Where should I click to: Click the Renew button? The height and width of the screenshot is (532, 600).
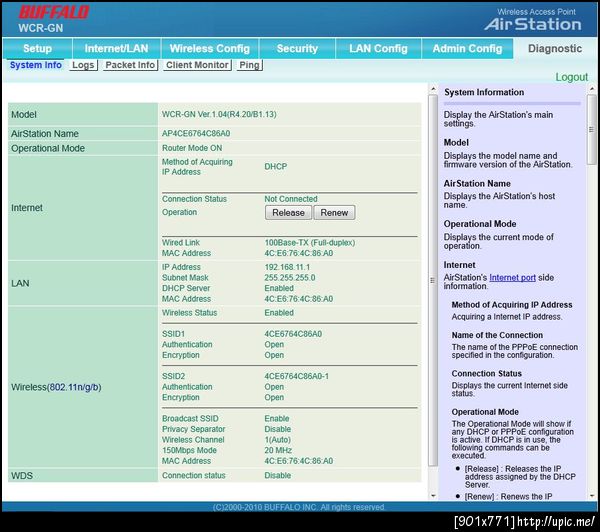(334, 212)
